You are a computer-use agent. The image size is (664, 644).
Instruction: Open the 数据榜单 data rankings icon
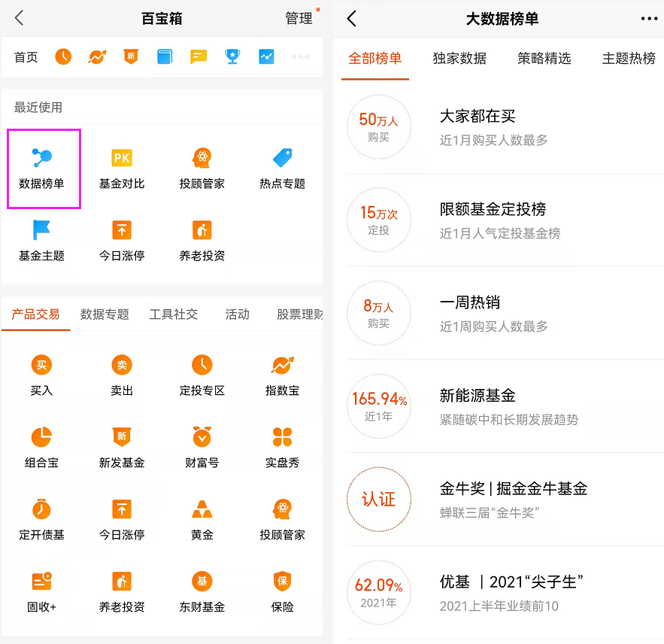pos(43,164)
